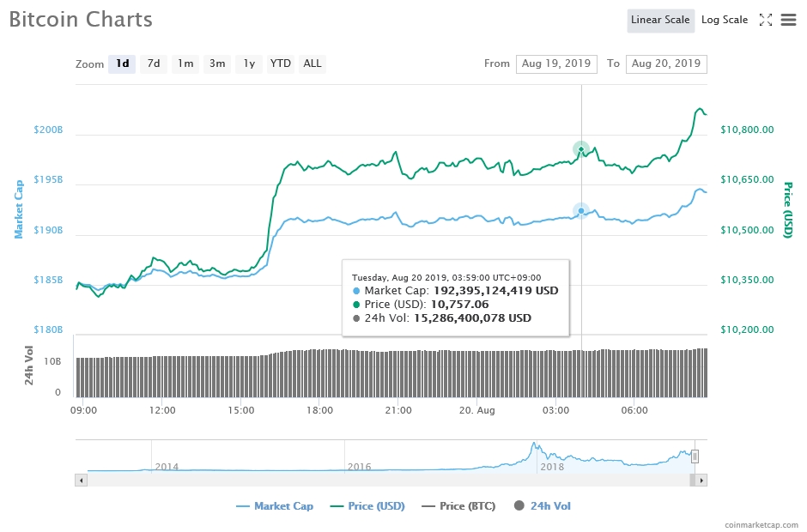Select Linear Scale button
Screen dimensions: 807x532
[660, 20]
